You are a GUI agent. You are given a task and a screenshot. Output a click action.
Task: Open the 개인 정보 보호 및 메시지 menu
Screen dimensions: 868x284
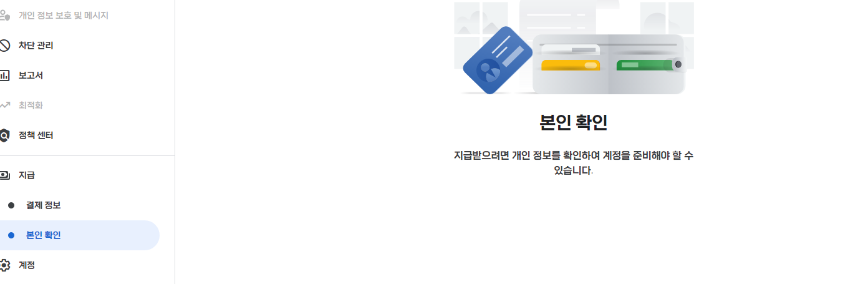coord(64,16)
